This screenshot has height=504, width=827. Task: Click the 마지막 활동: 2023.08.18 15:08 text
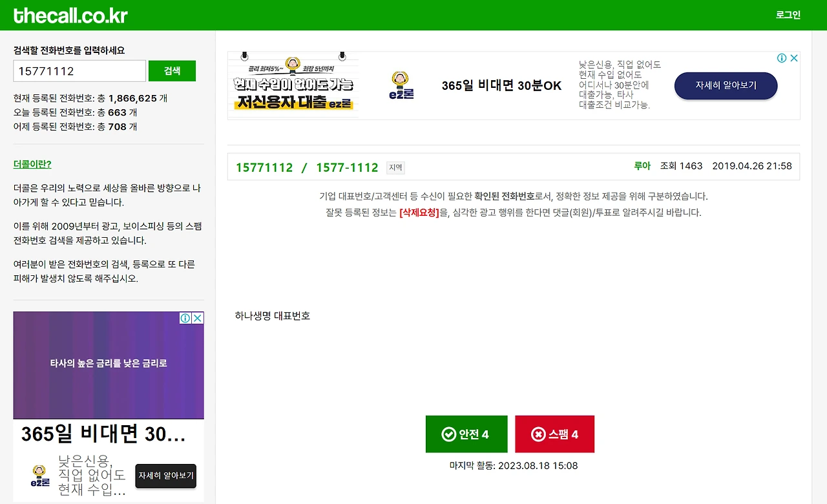514,465
